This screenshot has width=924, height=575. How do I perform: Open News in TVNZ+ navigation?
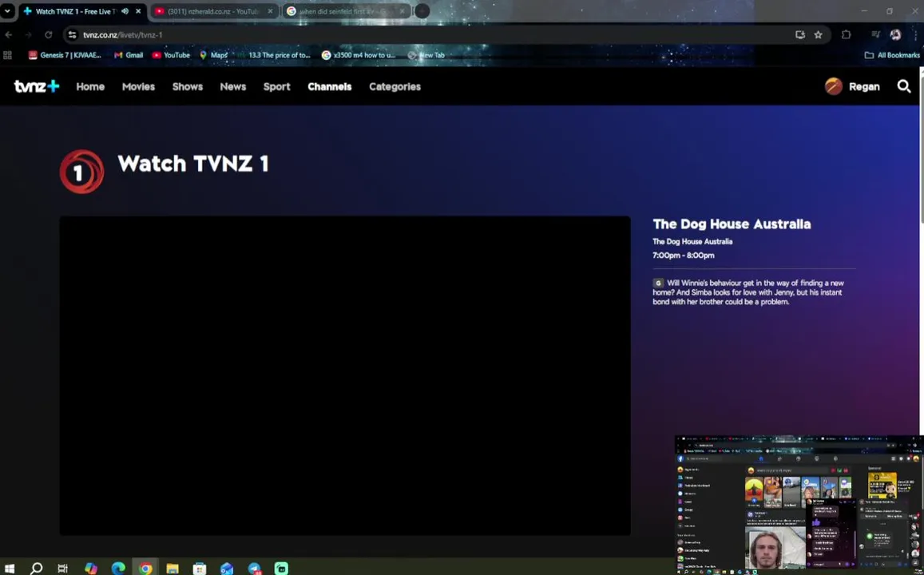232,86
